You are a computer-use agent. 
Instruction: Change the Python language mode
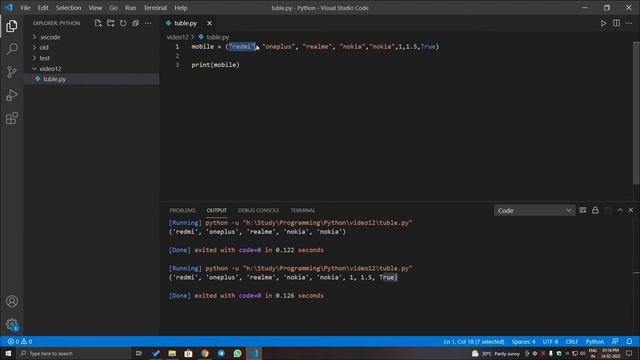click(x=595, y=342)
